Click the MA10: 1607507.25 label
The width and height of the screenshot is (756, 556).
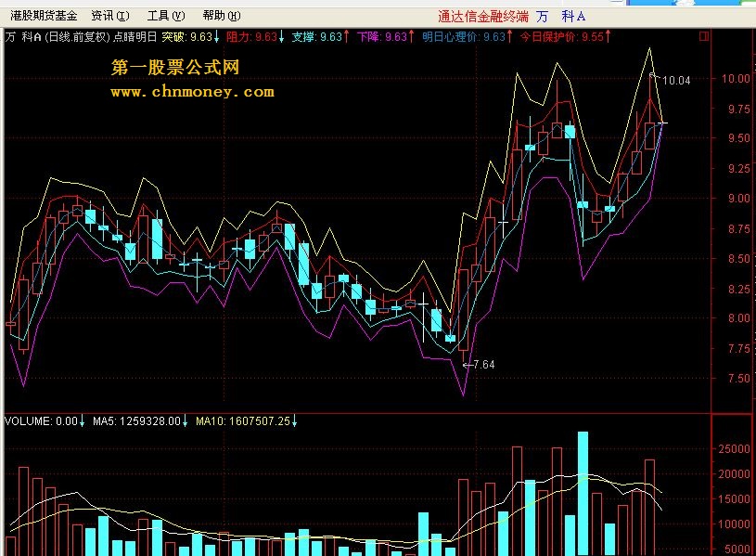pyautogui.click(x=247, y=421)
